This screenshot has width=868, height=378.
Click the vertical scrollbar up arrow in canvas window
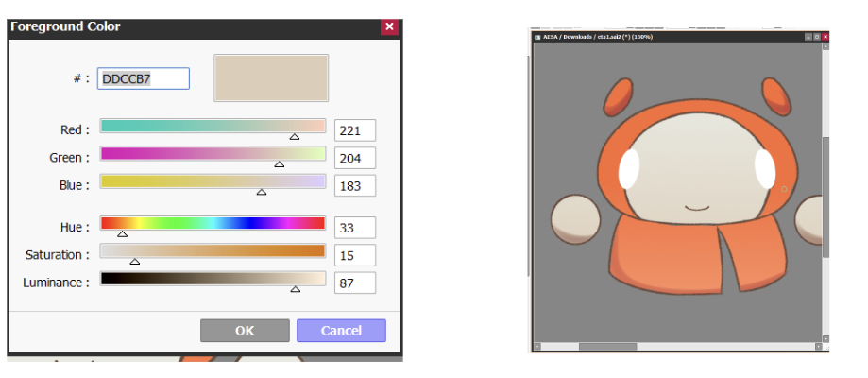point(825,46)
